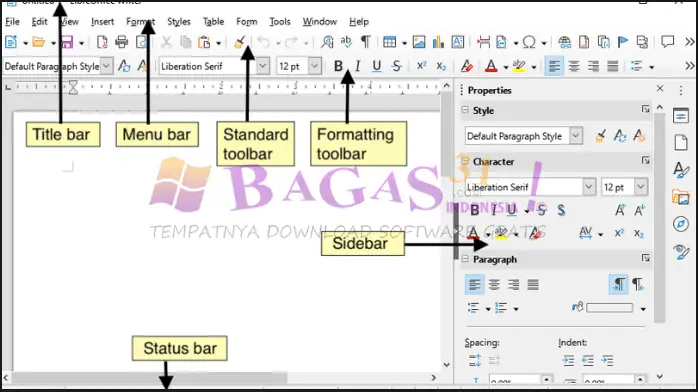Image resolution: width=698 pixels, height=392 pixels.
Task: Toggle formatting marks pilcrow icon
Action: coord(365,42)
